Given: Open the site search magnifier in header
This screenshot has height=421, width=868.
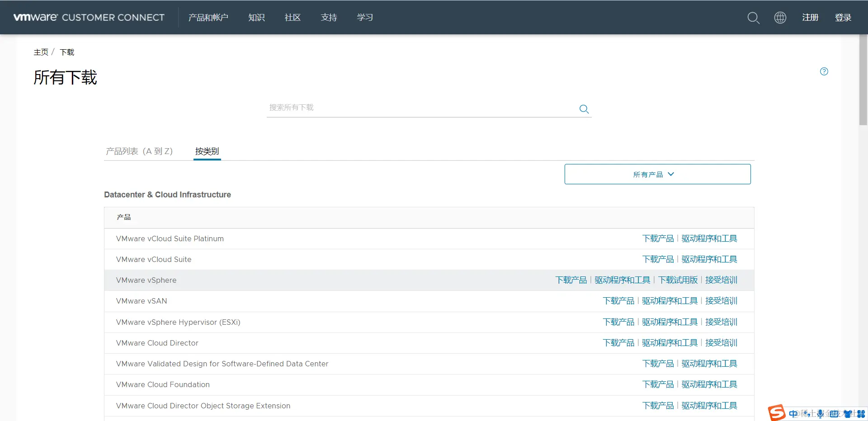Looking at the screenshot, I should pyautogui.click(x=753, y=18).
